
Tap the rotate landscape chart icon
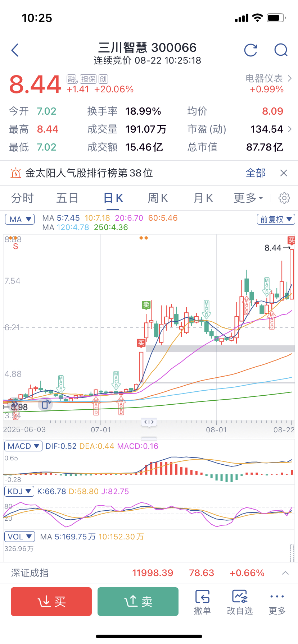coord(45,405)
